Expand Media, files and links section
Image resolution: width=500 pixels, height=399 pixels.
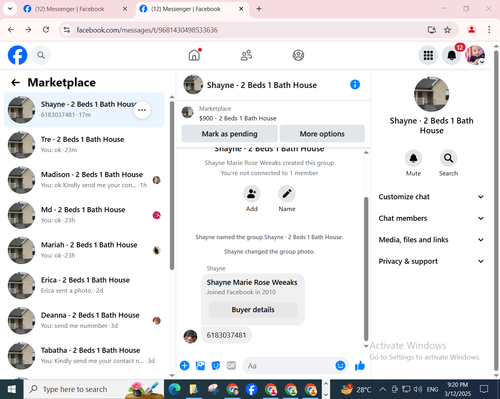[x=431, y=240]
